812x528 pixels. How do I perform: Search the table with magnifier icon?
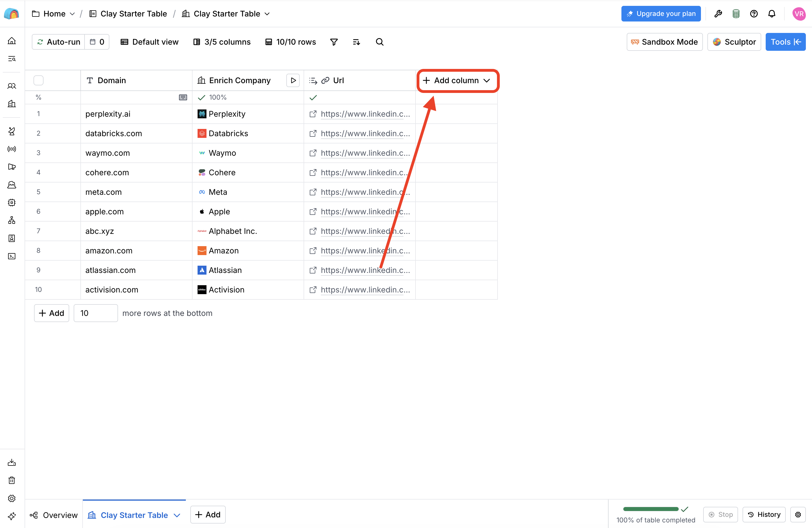point(380,42)
